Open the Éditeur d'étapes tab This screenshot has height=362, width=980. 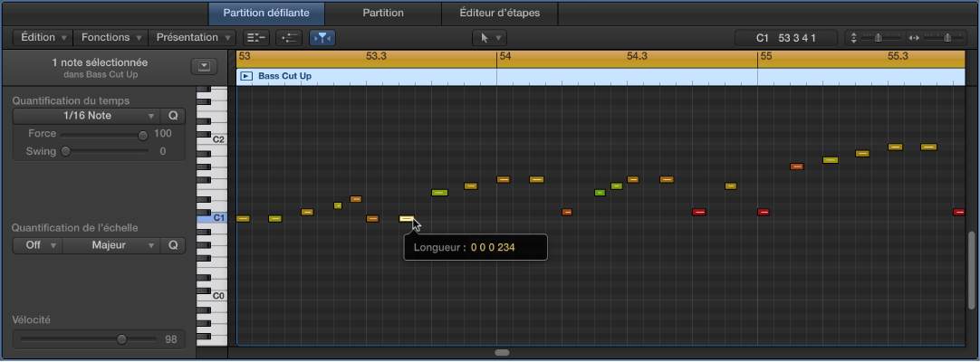[499, 13]
